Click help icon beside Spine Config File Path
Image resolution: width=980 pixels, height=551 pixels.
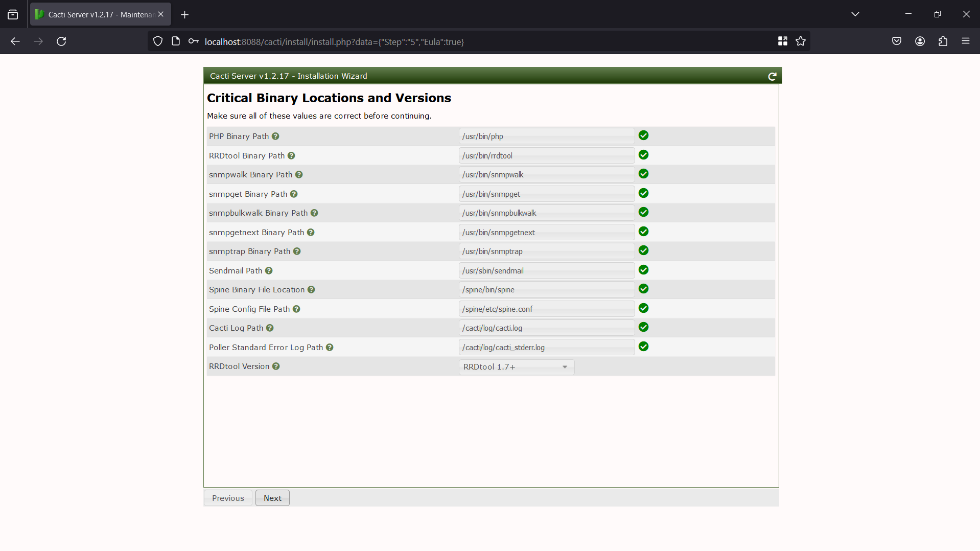(x=296, y=309)
